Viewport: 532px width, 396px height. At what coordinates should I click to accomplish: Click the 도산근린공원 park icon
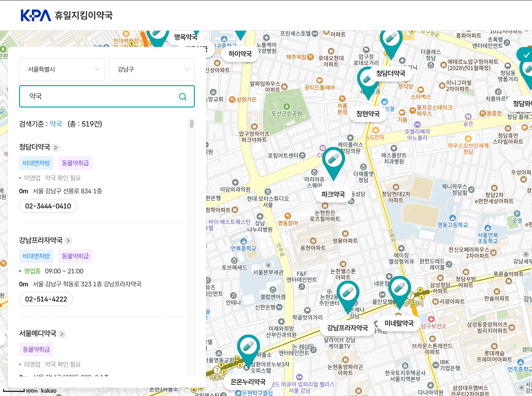[x=286, y=106]
